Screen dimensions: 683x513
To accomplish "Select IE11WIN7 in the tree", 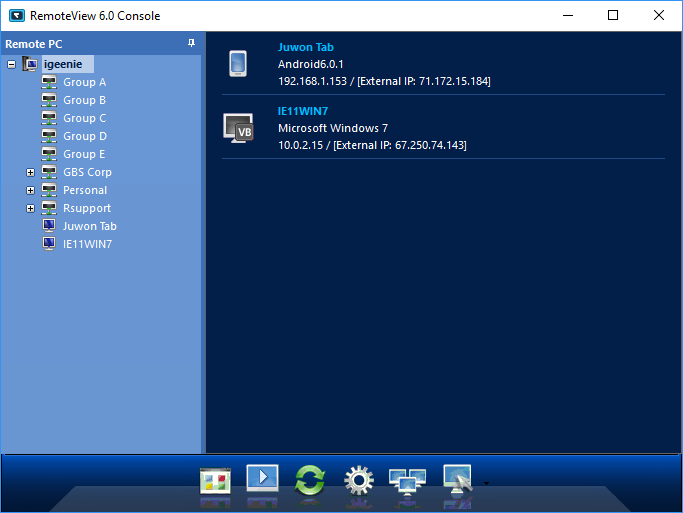I will tap(88, 244).
